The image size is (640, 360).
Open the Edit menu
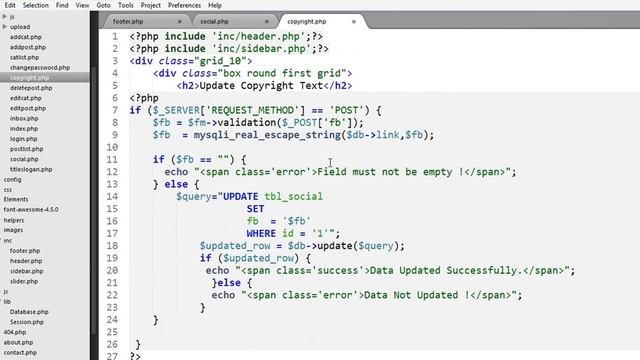click(x=10, y=5)
